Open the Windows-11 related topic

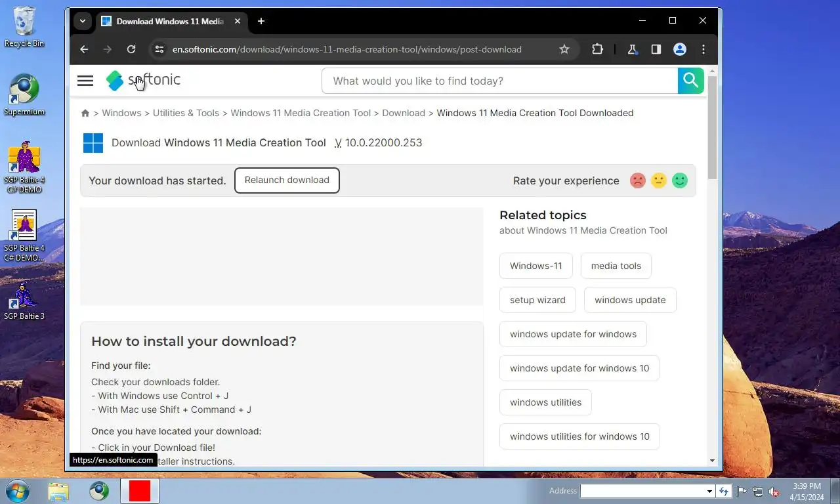[x=536, y=266]
